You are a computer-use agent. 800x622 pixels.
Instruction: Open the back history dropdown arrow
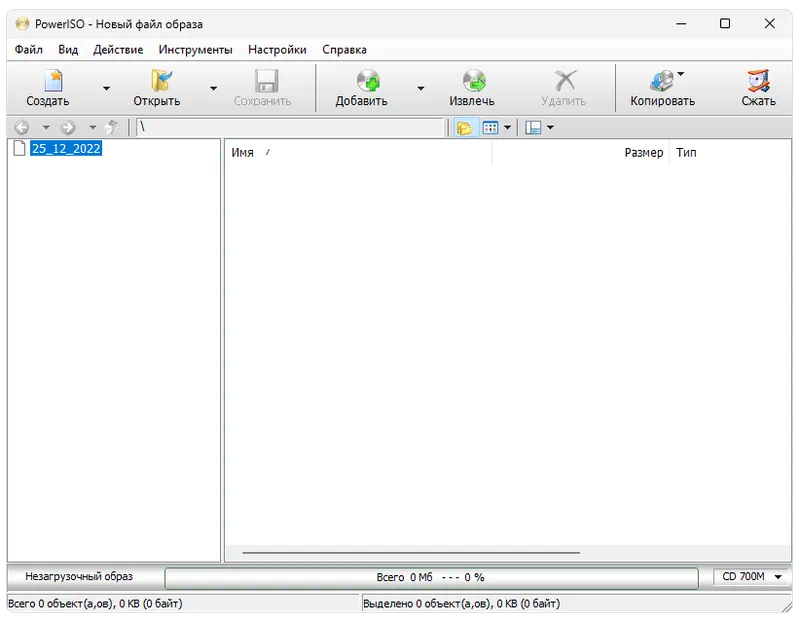pyautogui.click(x=46, y=127)
